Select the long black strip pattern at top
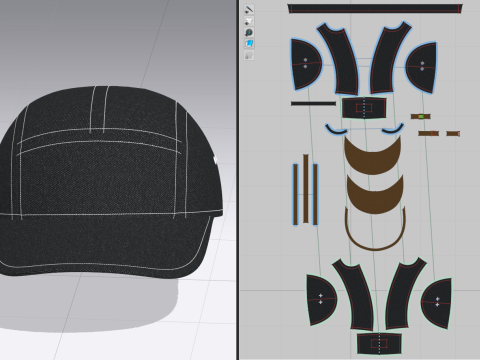This screenshot has width=480, height=360. (375, 8)
